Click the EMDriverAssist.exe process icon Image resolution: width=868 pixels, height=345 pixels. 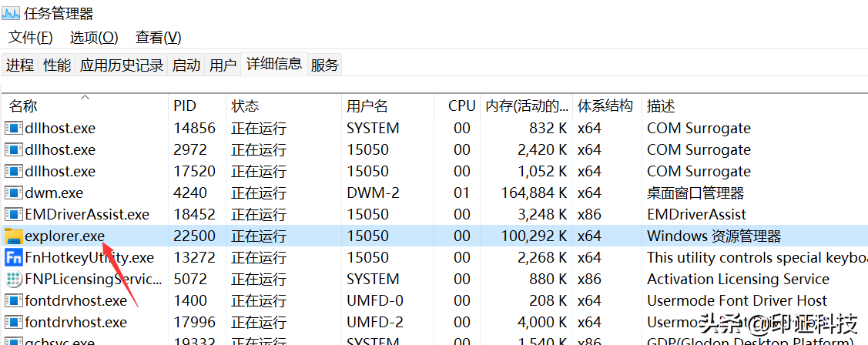[14, 215]
